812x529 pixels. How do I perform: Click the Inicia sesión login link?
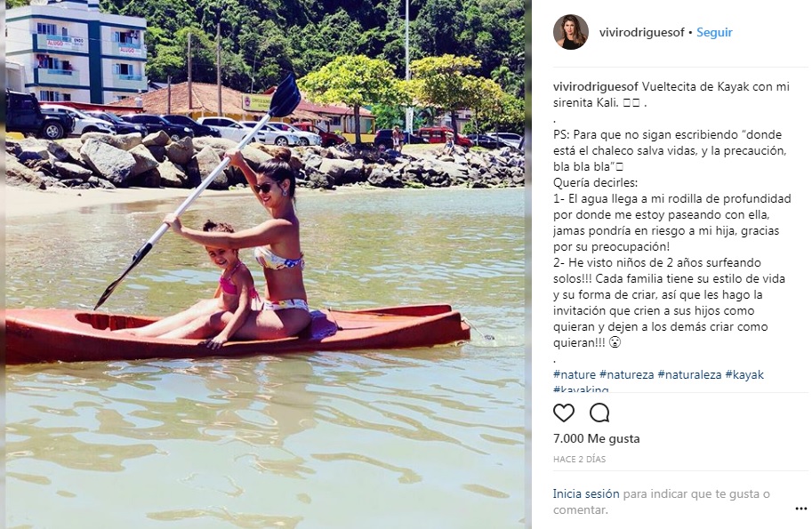[x=586, y=493]
